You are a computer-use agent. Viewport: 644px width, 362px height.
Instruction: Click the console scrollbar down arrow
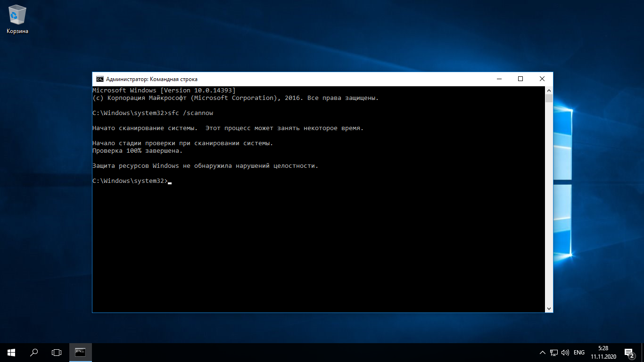click(x=549, y=308)
